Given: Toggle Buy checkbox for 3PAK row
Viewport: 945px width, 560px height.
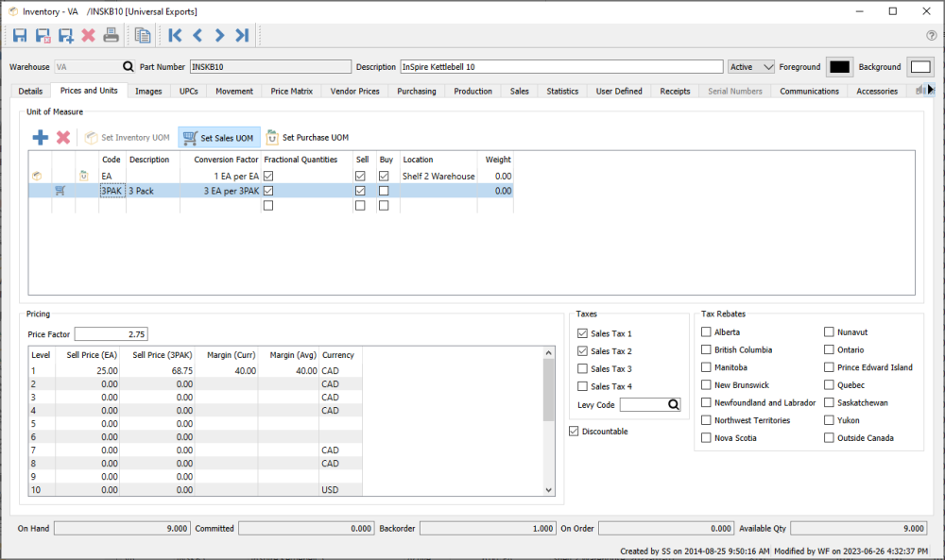Looking at the screenshot, I should tap(384, 190).
